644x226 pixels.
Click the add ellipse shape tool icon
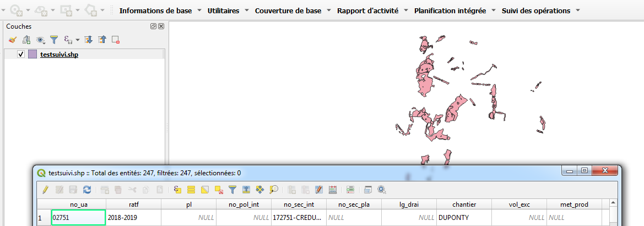click(41, 9)
